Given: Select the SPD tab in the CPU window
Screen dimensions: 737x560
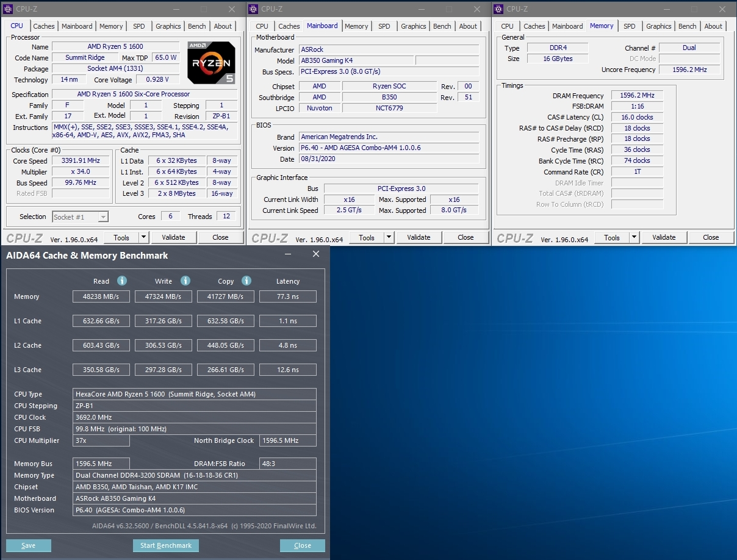Looking at the screenshot, I should (x=139, y=26).
